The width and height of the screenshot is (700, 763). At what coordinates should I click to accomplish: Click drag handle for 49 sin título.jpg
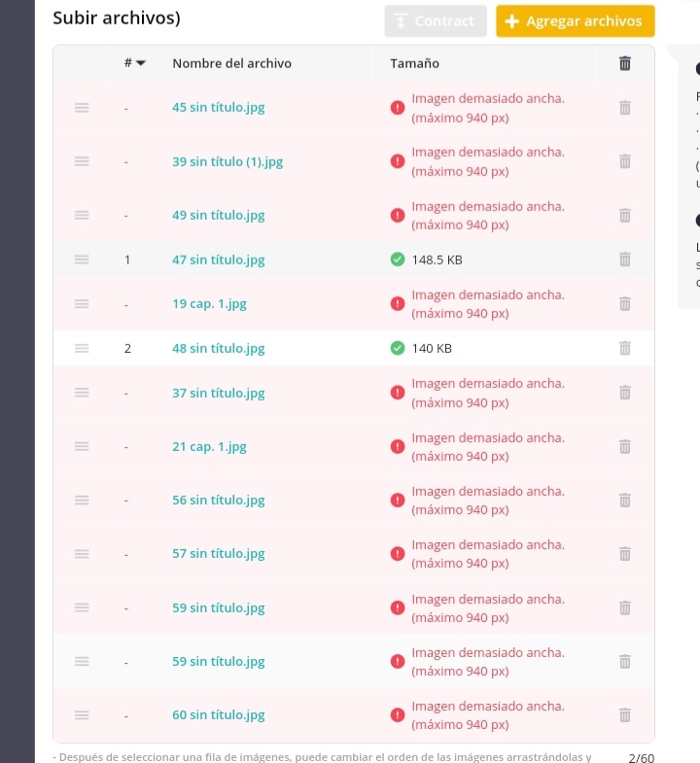[82, 215]
